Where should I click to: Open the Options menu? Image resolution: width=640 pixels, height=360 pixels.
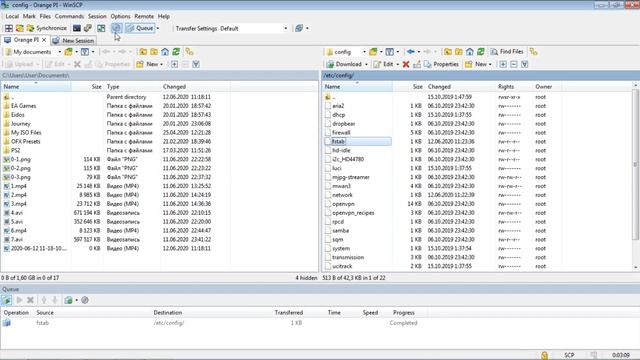[x=120, y=16]
